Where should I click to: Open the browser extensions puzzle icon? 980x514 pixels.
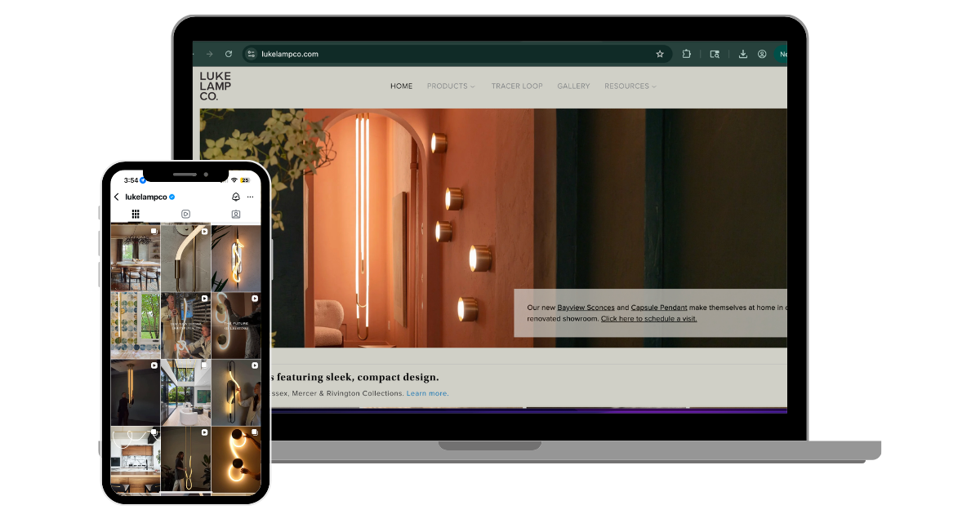pos(687,54)
